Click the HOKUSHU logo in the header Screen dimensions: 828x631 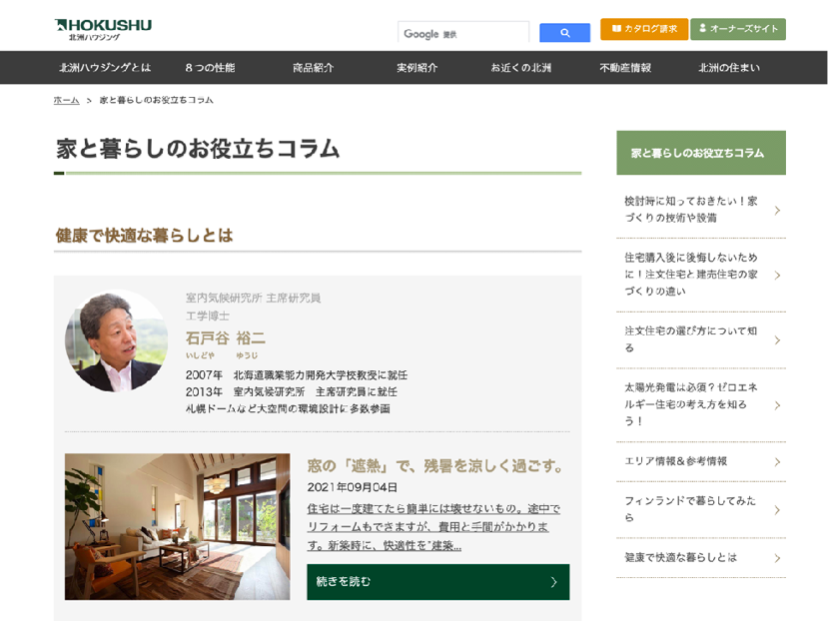click(103, 29)
